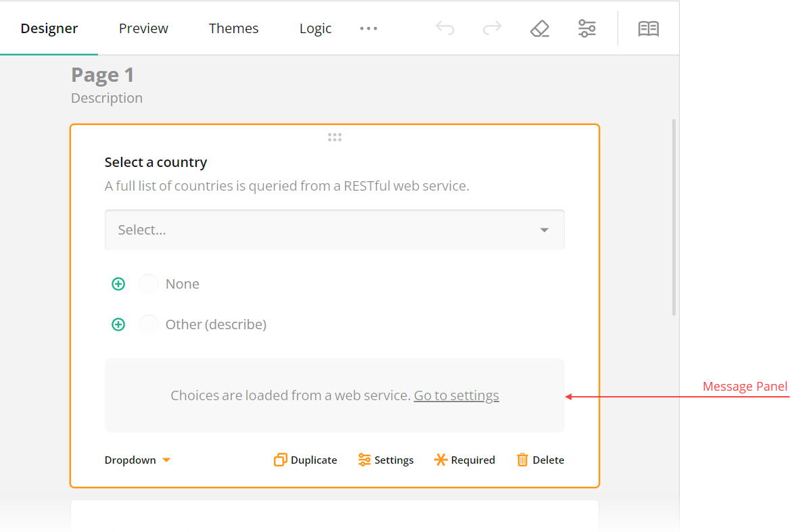Select the eraser (clear survey) icon

tap(540, 28)
